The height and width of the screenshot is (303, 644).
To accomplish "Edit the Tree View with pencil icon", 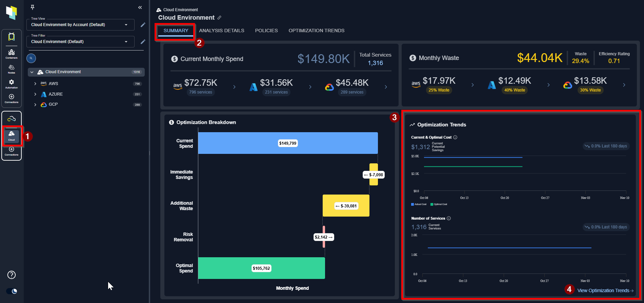I will 143,25.
